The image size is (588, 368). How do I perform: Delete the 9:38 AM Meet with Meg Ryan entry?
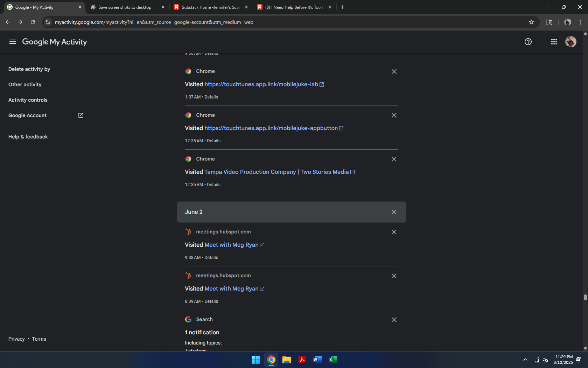pyautogui.click(x=394, y=232)
